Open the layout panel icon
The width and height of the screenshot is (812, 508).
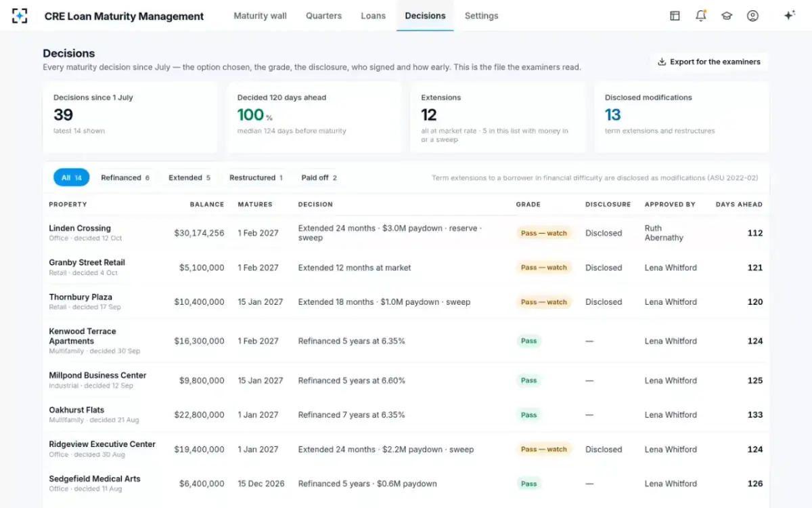(x=675, y=16)
